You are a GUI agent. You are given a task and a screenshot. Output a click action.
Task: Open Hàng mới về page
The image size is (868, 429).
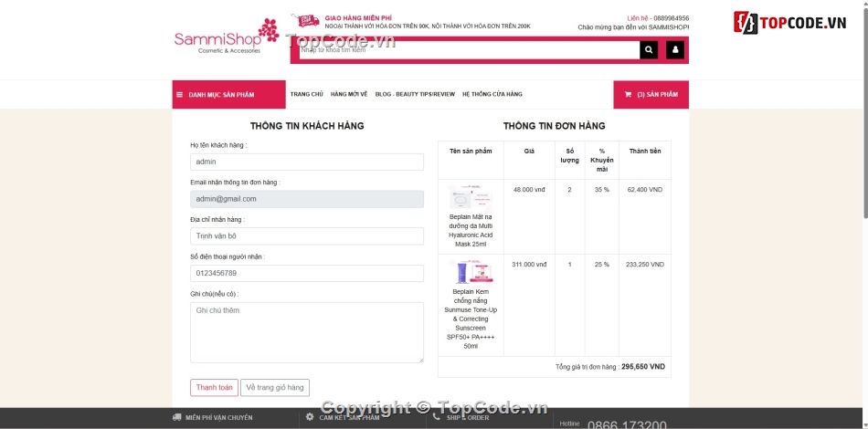point(349,95)
